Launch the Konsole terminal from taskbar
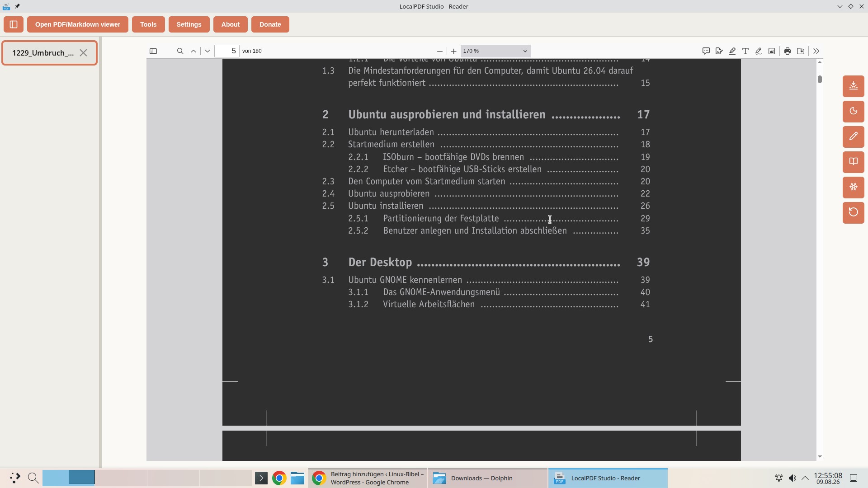The width and height of the screenshot is (868, 488). (x=261, y=478)
